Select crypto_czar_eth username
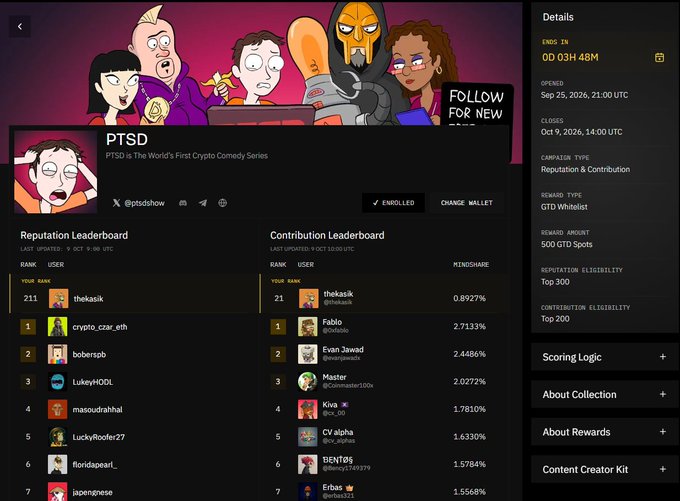The image size is (680, 501). click(100, 327)
